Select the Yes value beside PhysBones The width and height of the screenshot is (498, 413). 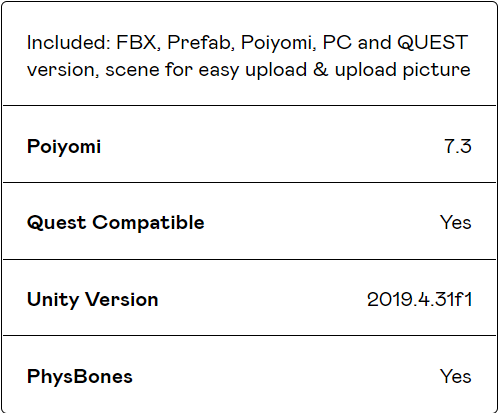[456, 376]
